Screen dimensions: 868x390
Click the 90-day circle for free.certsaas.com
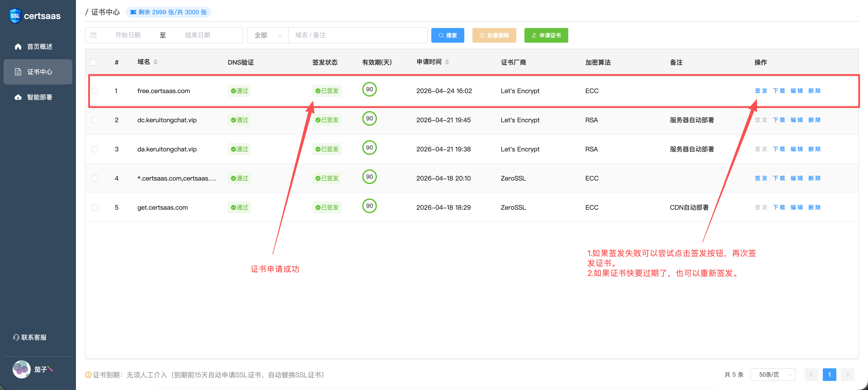pyautogui.click(x=369, y=89)
